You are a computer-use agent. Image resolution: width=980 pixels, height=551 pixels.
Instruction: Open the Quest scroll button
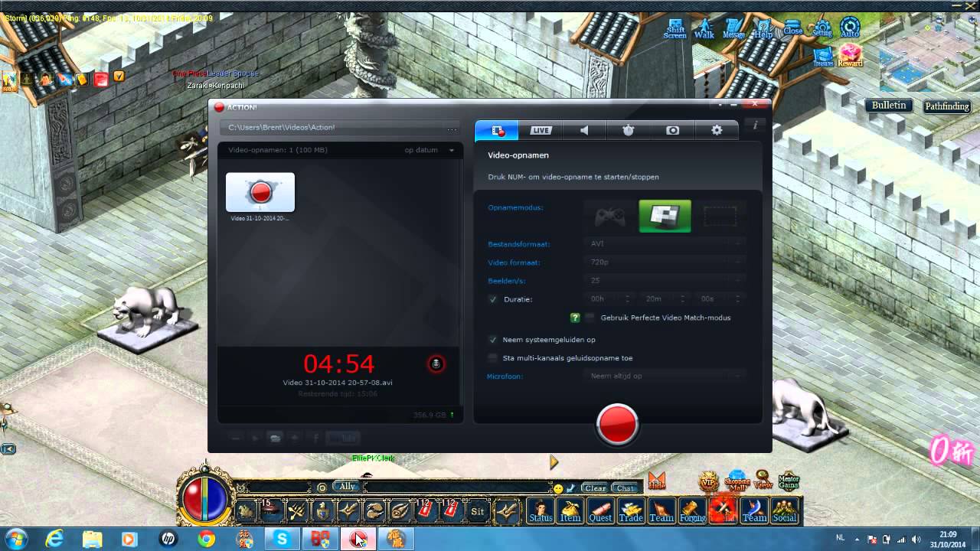pos(600,510)
